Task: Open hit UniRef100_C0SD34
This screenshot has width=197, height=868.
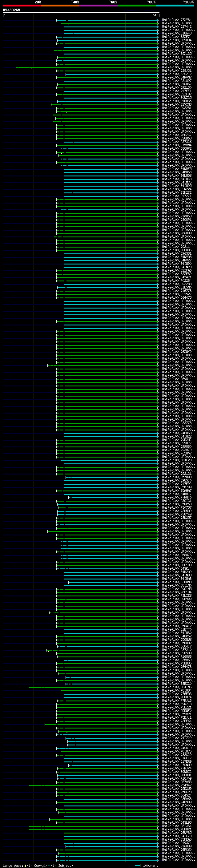Action: [177, 40]
